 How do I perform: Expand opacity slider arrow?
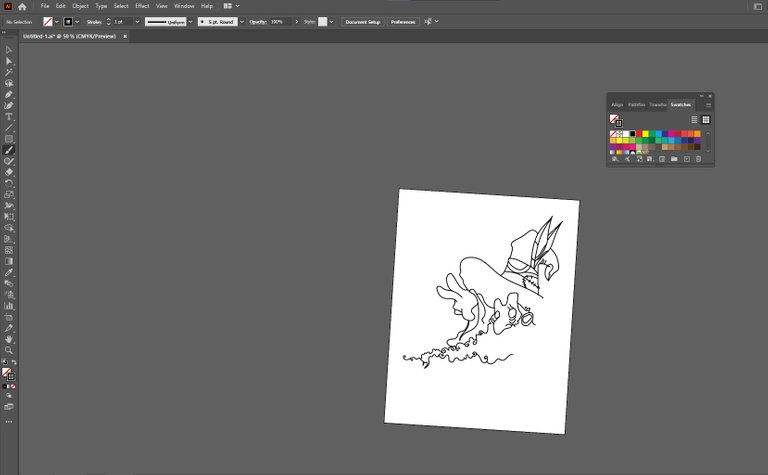pos(296,22)
